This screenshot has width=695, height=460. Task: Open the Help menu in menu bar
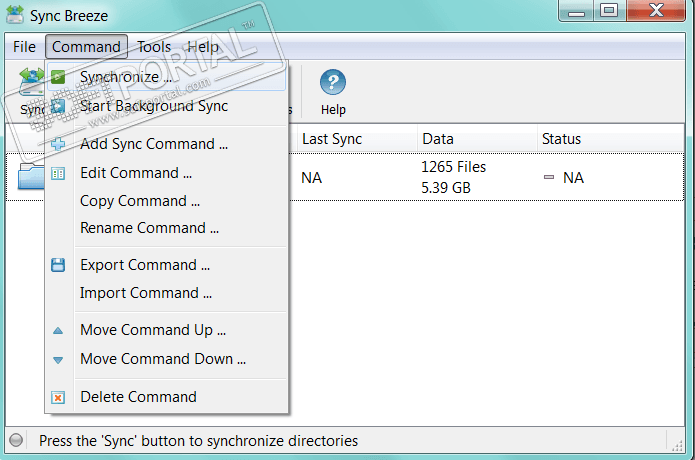203,47
